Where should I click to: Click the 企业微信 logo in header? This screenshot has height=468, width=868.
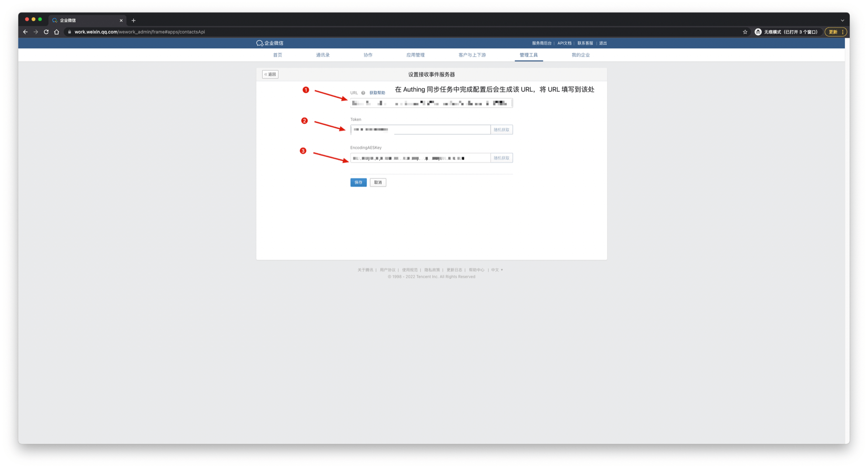(x=270, y=43)
